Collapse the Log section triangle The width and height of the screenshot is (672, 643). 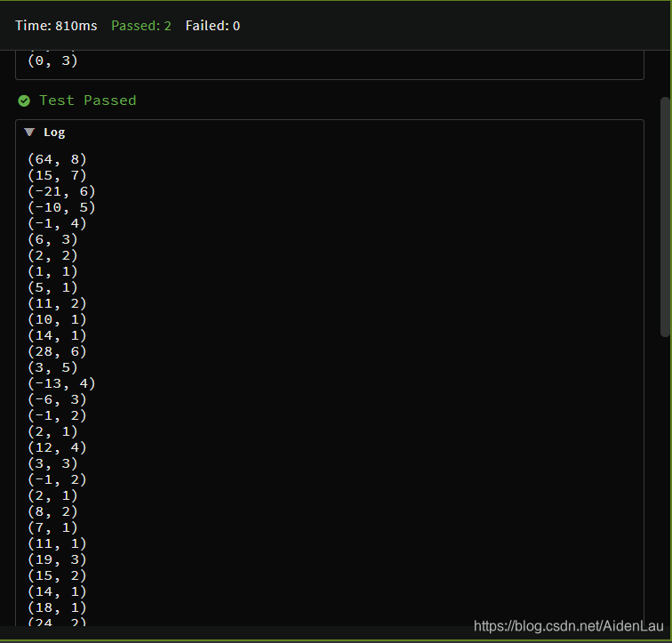pos(29,132)
